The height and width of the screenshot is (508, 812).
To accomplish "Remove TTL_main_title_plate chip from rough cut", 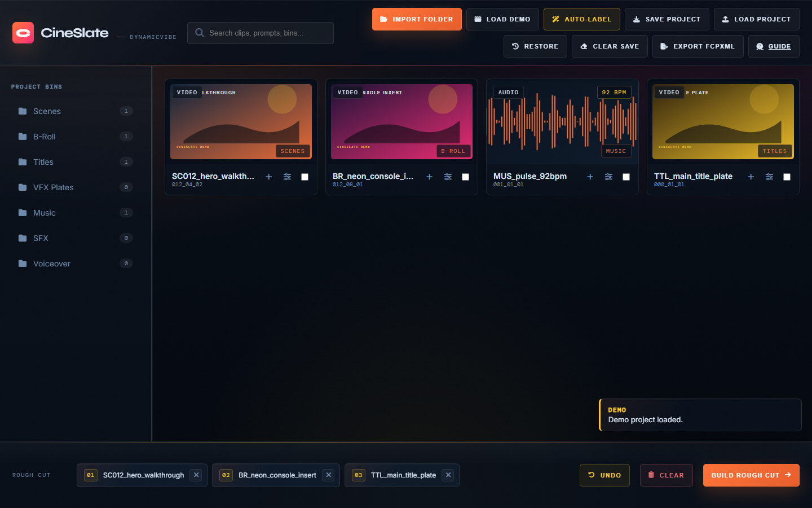I will (x=448, y=475).
